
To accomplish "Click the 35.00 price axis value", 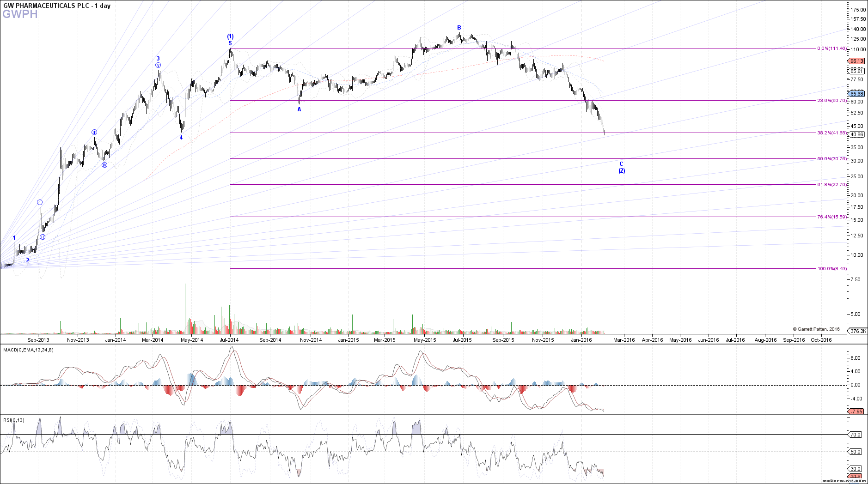I will pyautogui.click(x=856, y=148).
